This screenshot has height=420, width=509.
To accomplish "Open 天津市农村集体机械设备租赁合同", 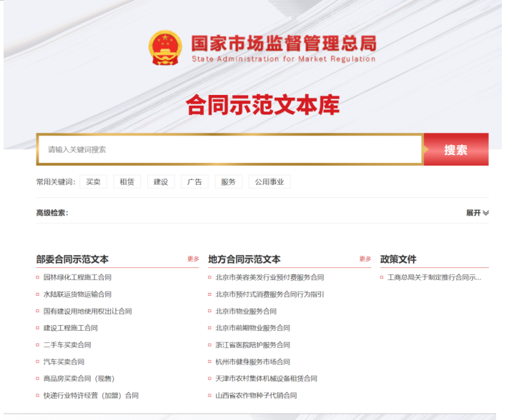I will 267,379.
